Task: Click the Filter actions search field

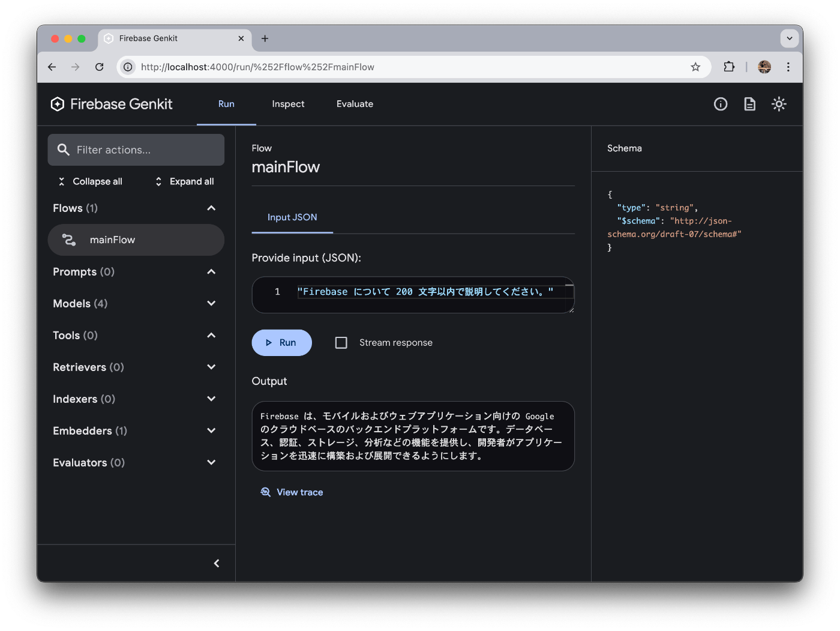Action: tap(136, 149)
